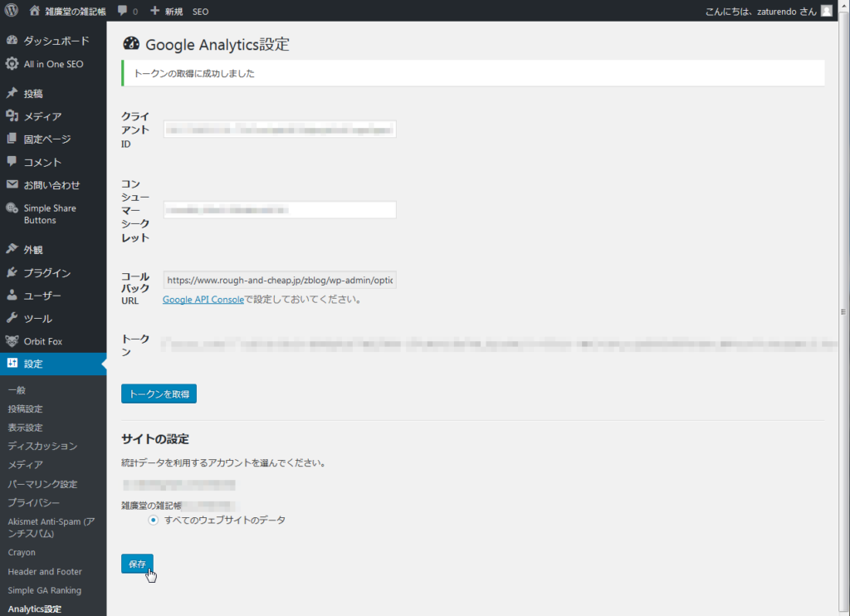850x616 pixels.
Task: Open the site home icon in admin bar
Action: pyautogui.click(x=34, y=11)
